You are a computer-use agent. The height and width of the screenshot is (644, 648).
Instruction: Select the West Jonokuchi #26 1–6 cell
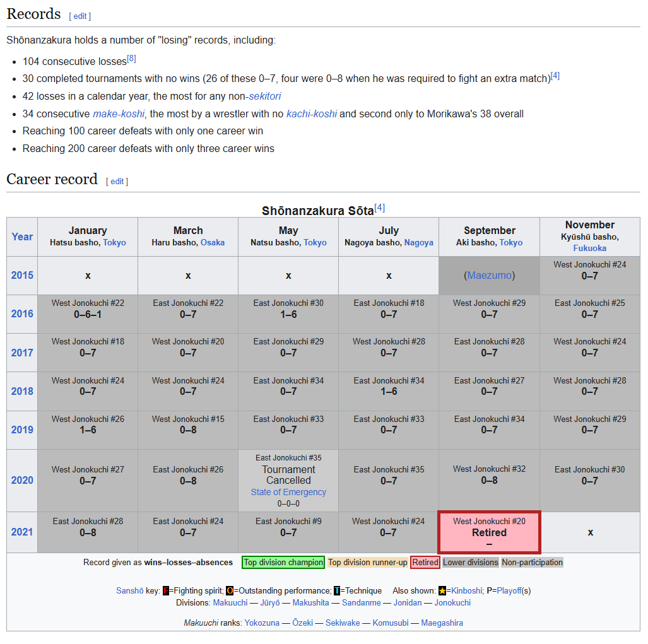[x=88, y=430]
